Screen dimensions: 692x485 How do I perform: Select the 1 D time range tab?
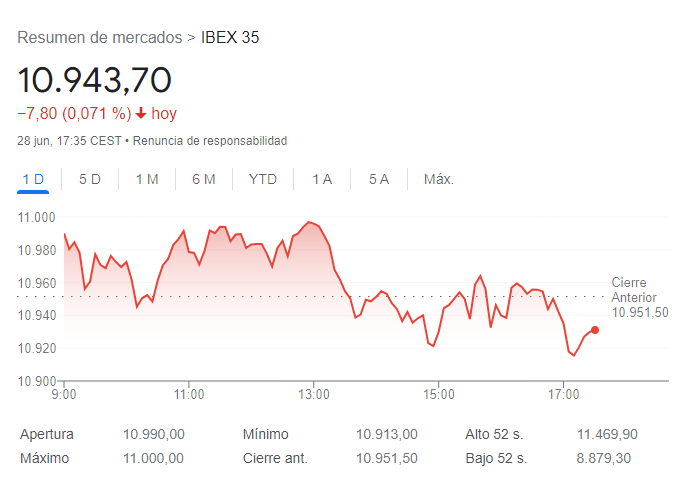(x=33, y=179)
